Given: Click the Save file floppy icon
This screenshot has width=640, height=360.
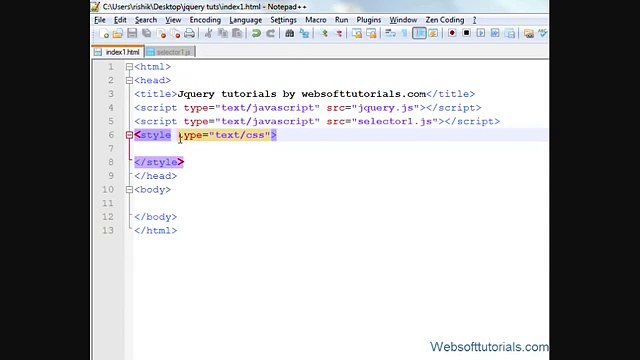Looking at the screenshot, I should 132,33.
